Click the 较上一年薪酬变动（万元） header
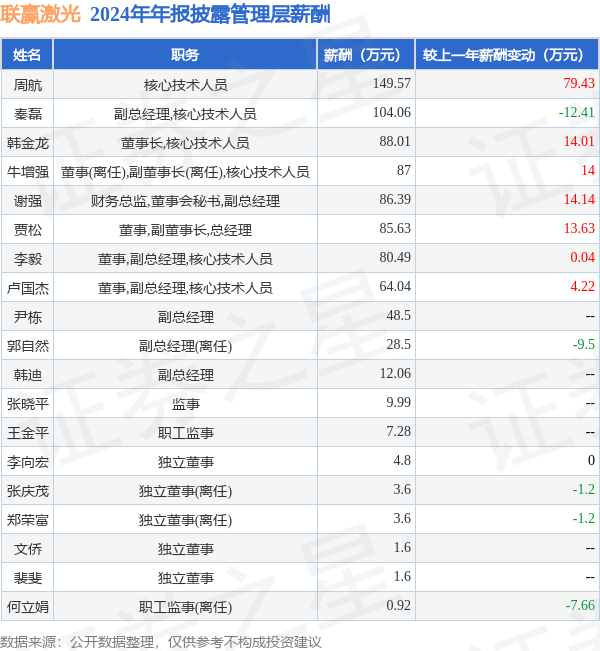Viewport: 600px width, 651px height. coord(507,54)
